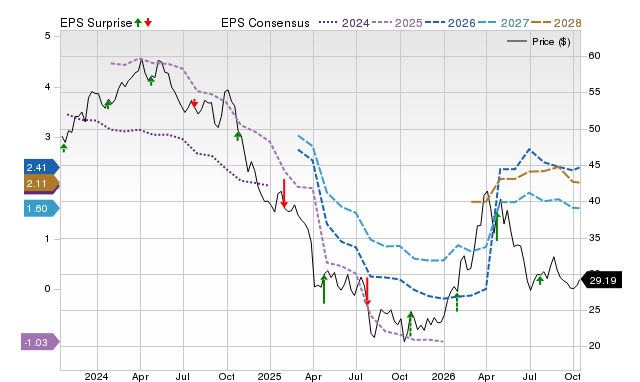Click the 2026 label on the time axis
The width and height of the screenshot is (640, 382).
pyautogui.click(x=443, y=376)
